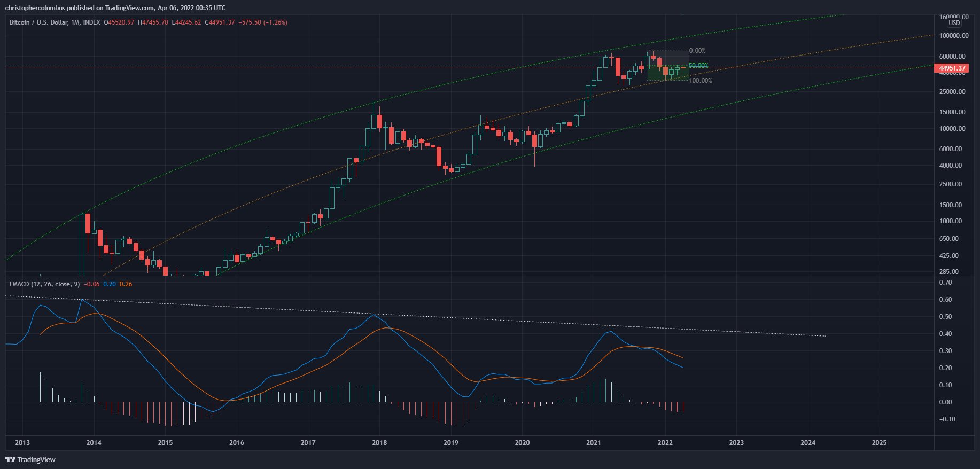Click the 2023 label on the time axis

pos(736,443)
